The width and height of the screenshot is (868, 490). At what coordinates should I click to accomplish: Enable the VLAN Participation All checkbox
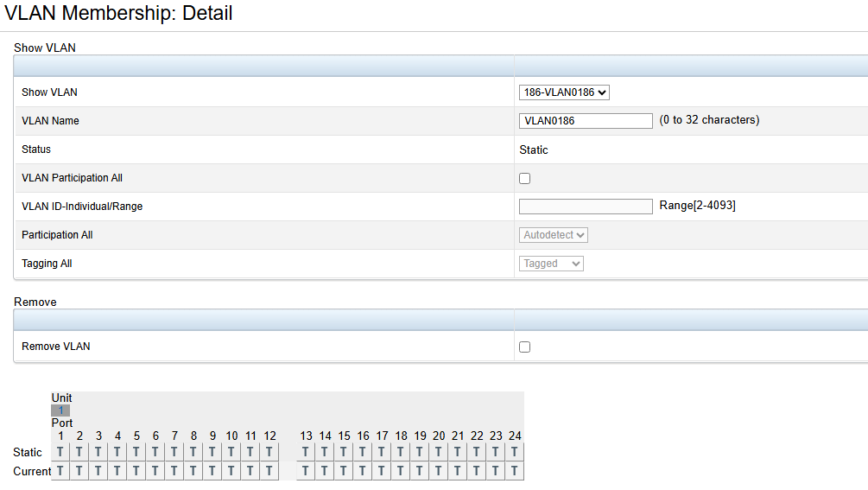click(524, 179)
